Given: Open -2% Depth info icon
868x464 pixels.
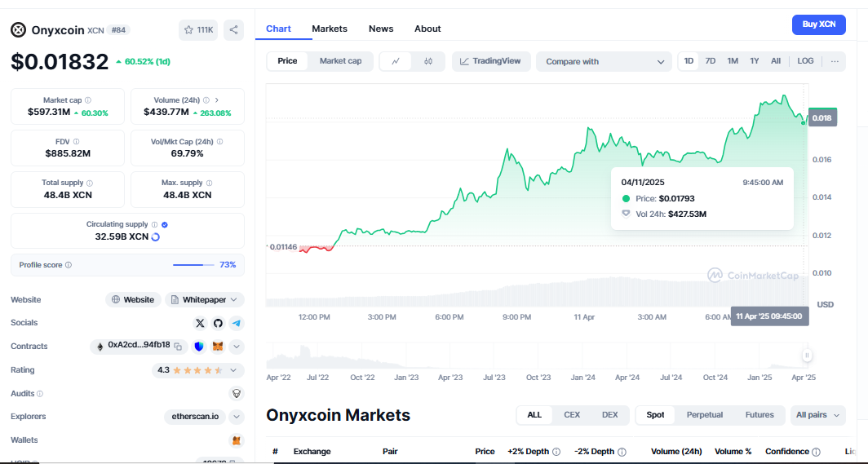Looking at the screenshot, I should pyautogui.click(x=622, y=452).
